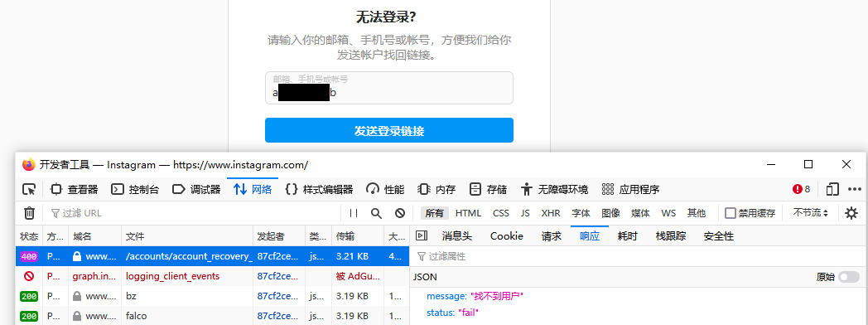Focus the 过滤属性 filter properties field
Viewport: 868px width, 325px height.
coord(639,256)
